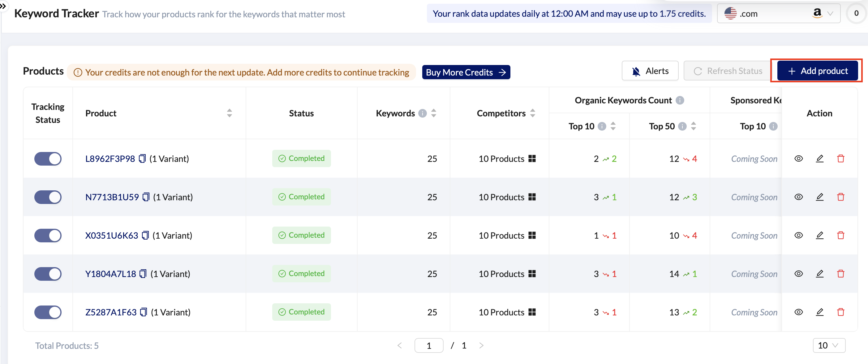The width and height of the screenshot is (868, 364).
Task: Copy ASIN Z5287A1F63 with copy icon
Action: [144, 312]
